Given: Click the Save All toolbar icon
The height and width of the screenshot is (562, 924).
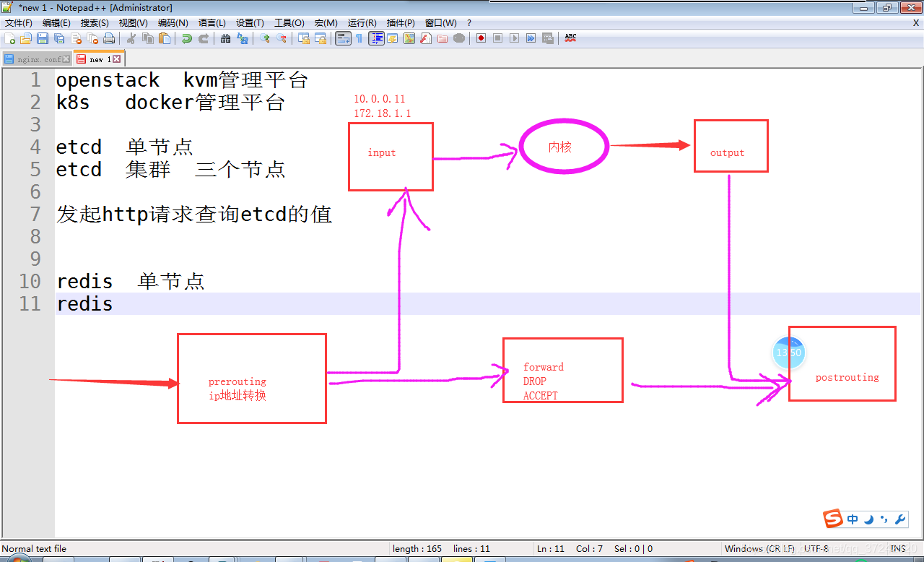Looking at the screenshot, I should (59, 38).
